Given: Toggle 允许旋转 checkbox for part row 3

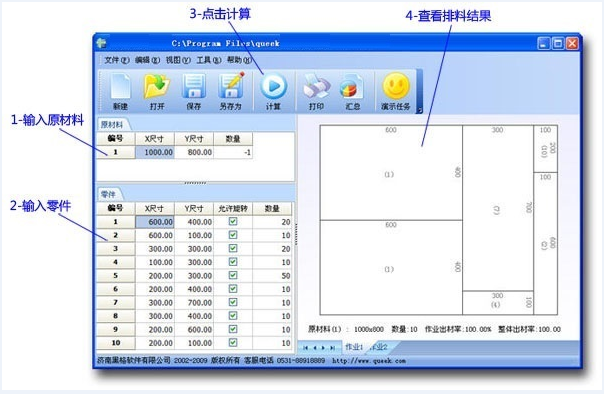Looking at the screenshot, I should point(233,248).
